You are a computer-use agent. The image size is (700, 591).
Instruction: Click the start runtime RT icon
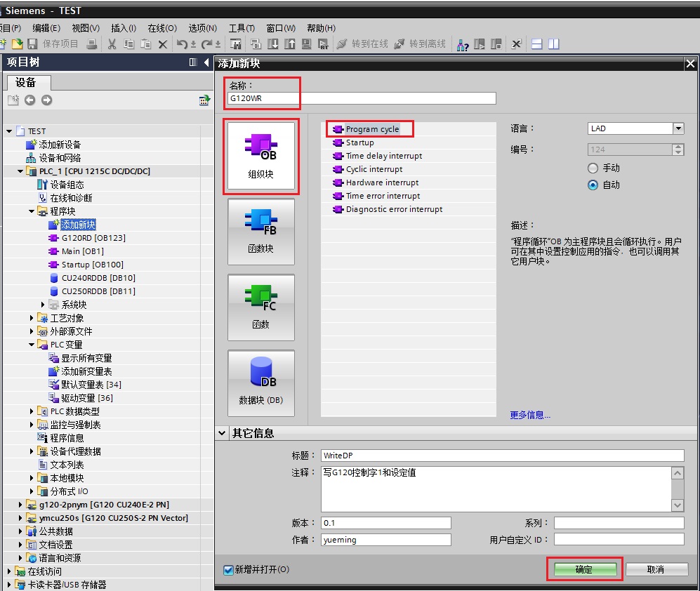coord(323,44)
